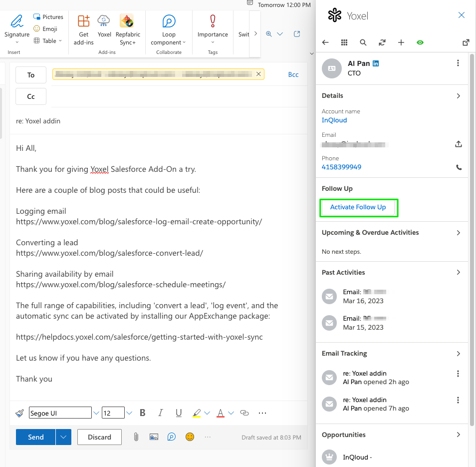Screen dimensions: 476x467
Task: Toggle bold formatting
Action: coord(142,413)
